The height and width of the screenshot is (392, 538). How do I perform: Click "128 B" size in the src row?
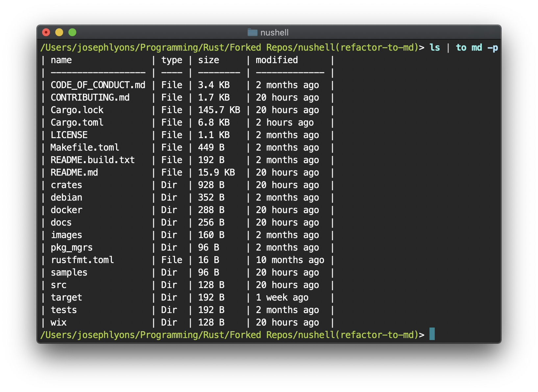pyautogui.click(x=211, y=285)
